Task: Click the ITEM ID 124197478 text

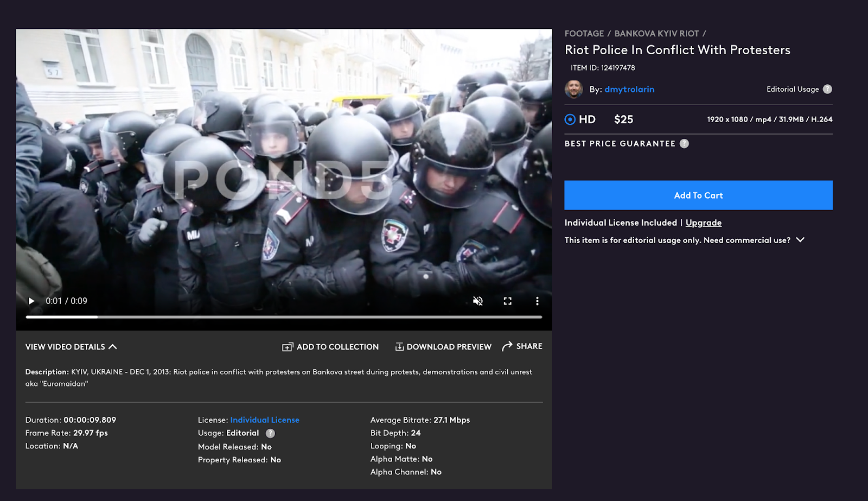Action: click(x=603, y=68)
